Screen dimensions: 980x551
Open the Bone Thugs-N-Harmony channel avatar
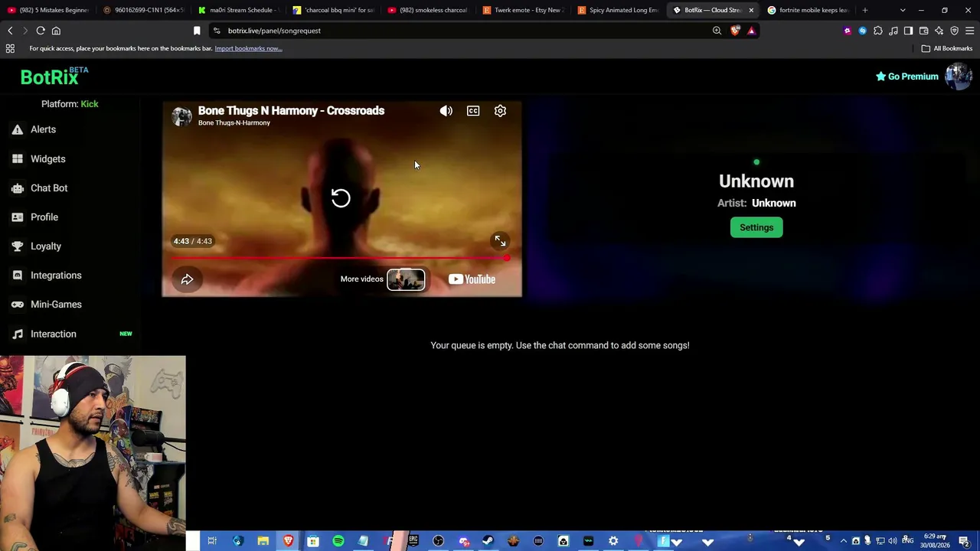[x=182, y=116]
